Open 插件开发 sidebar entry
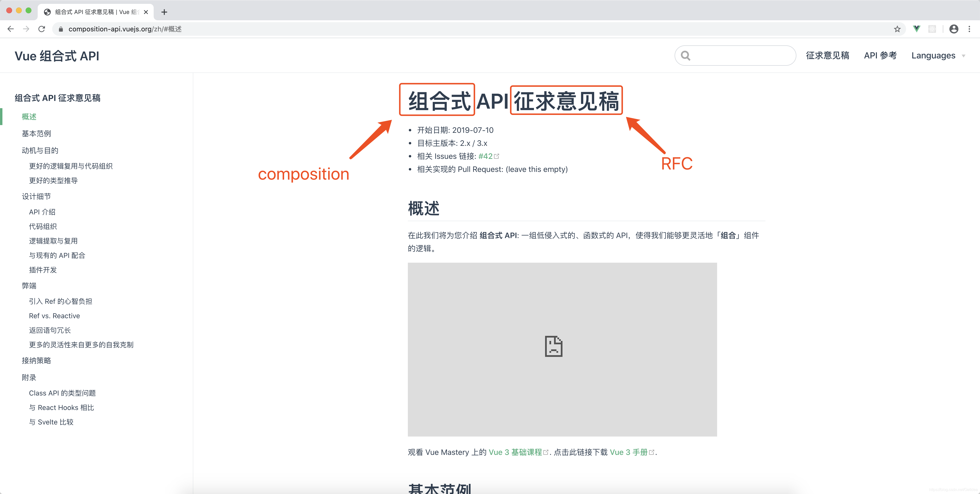This screenshot has width=980, height=494. click(43, 270)
